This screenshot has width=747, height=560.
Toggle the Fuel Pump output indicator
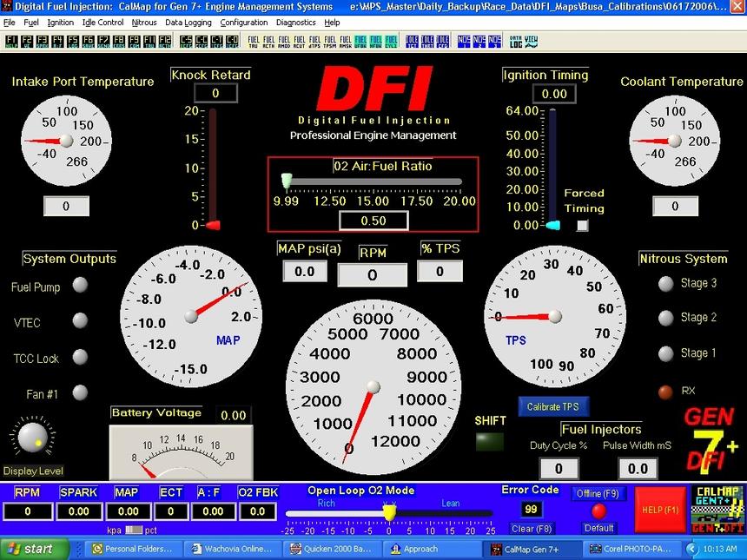[80, 286]
